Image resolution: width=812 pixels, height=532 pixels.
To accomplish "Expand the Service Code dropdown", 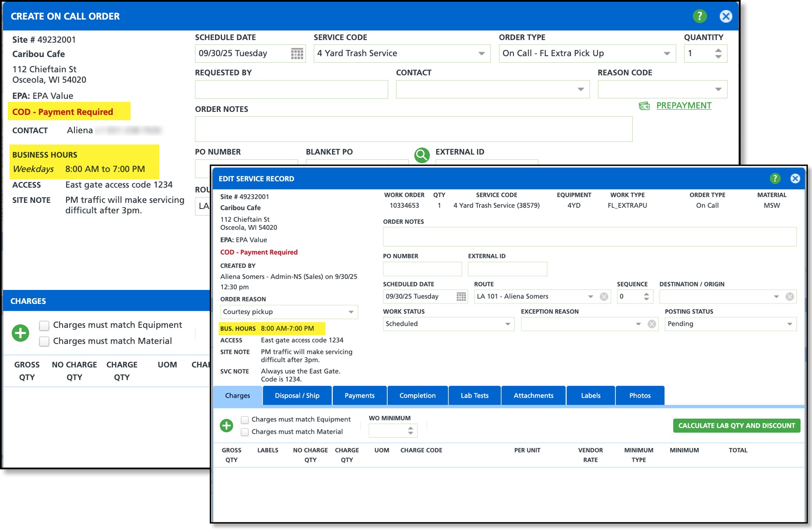I will (481, 54).
